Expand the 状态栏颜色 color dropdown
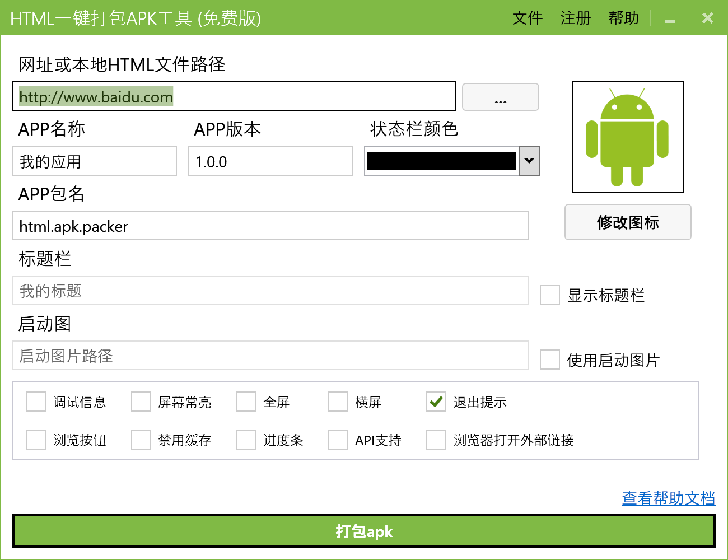This screenshot has height=560, width=728. click(x=529, y=161)
